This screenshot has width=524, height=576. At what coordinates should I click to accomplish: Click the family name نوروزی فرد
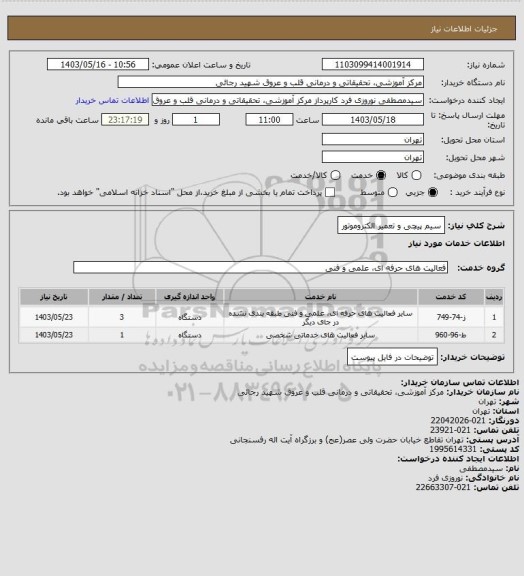pos(446,478)
